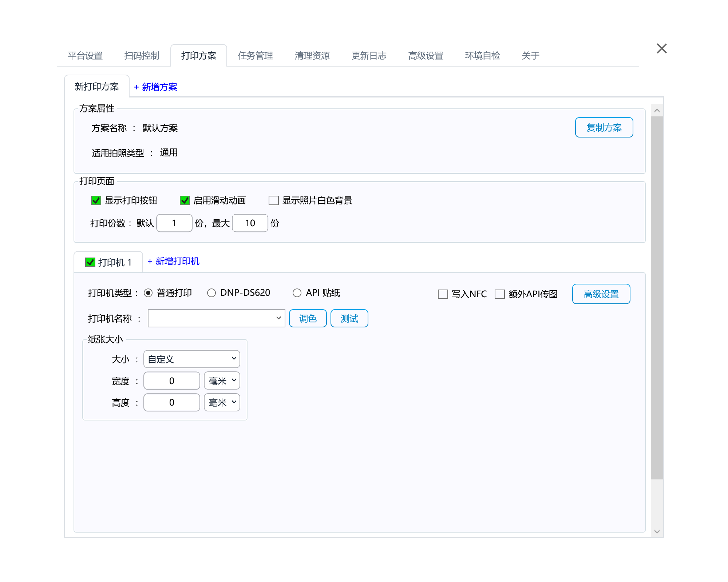Add a printer via + 新增打印机
Image resolution: width=728 pixels, height=582 pixels.
tap(173, 261)
